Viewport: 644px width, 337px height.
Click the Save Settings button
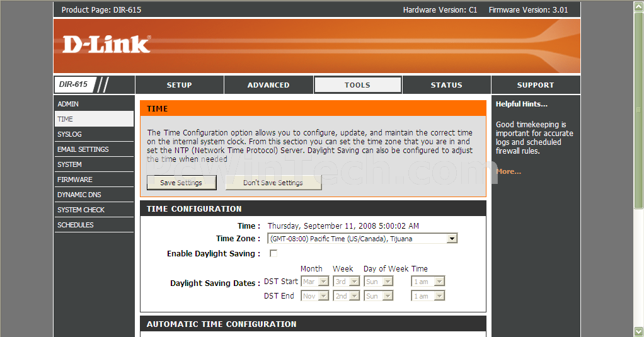(x=181, y=183)
